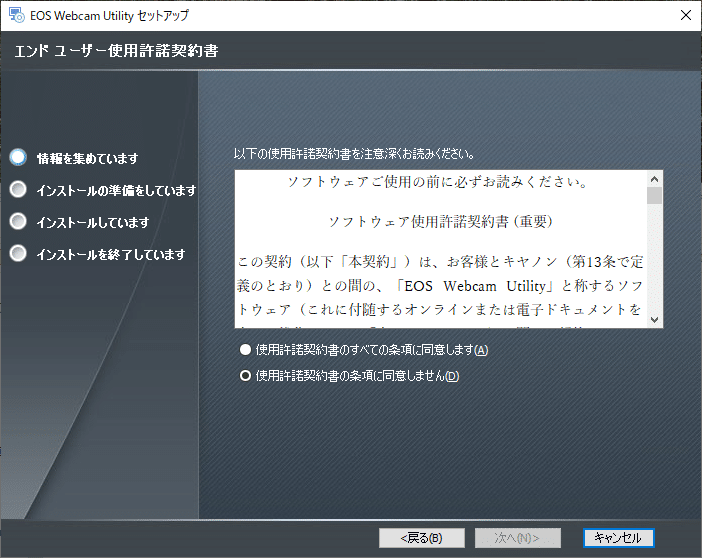Click the 情報を集めています step indicator
This screenshot has width=702, height=558.
pyautogui.click(x=18, y=157)
